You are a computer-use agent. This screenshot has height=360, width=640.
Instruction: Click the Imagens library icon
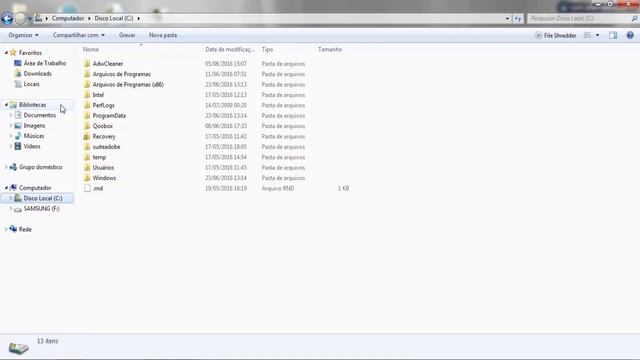point(18,126)
